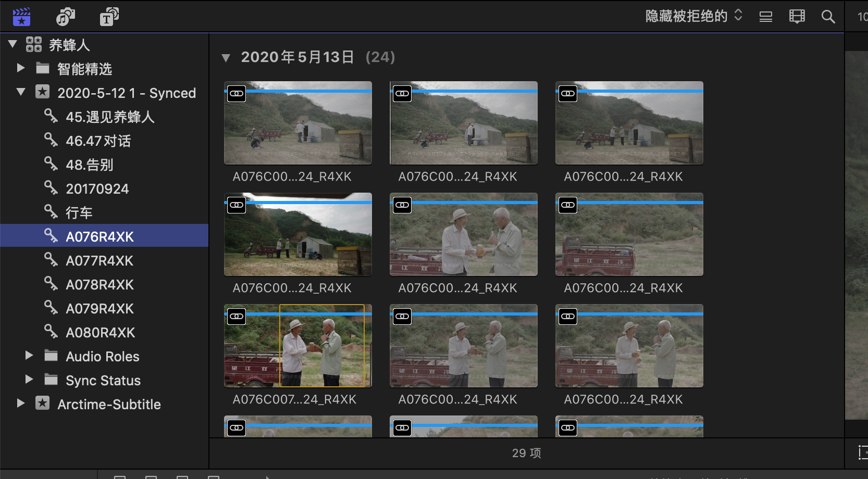Open the Titles and Generators sidebar

tap(109, 17)
